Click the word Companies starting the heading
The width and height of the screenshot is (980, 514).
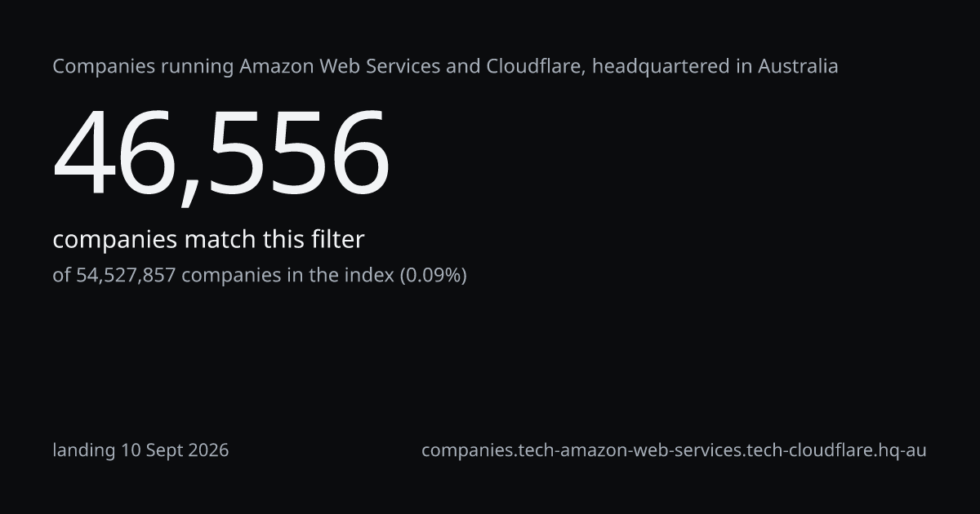[104, 66]
